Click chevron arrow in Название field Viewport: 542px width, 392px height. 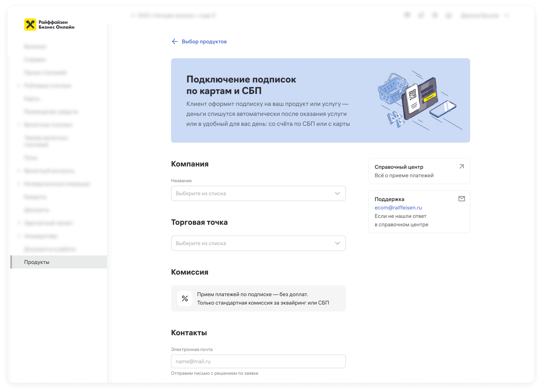(337, 194)
